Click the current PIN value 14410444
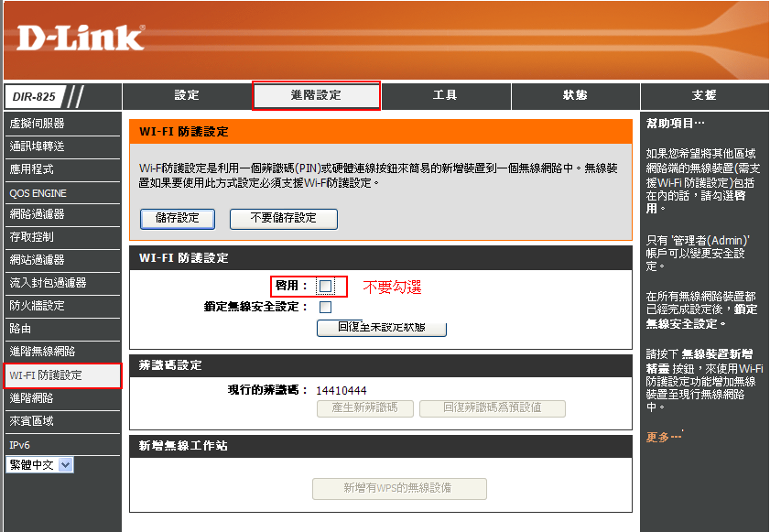The image size is (770, 532). coord(342,391)
